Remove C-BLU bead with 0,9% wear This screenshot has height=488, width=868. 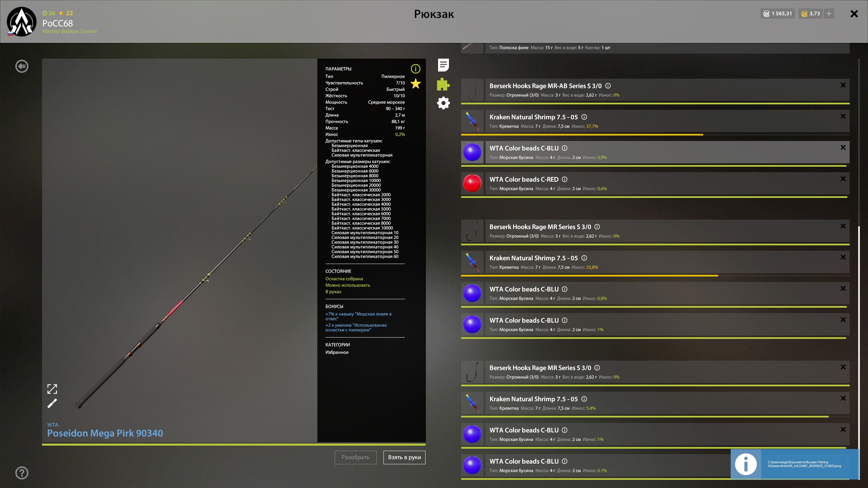[843, 148]
